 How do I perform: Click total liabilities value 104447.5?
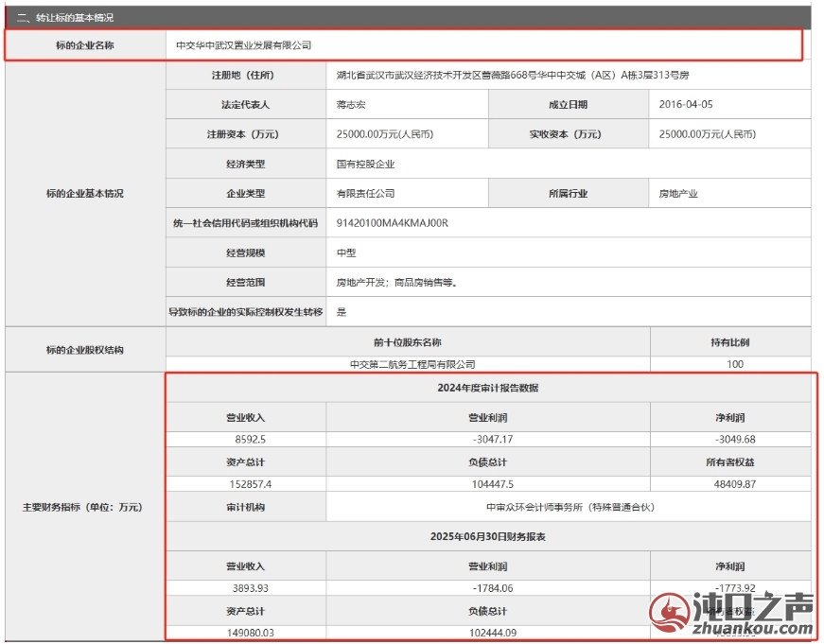(493, 484)
